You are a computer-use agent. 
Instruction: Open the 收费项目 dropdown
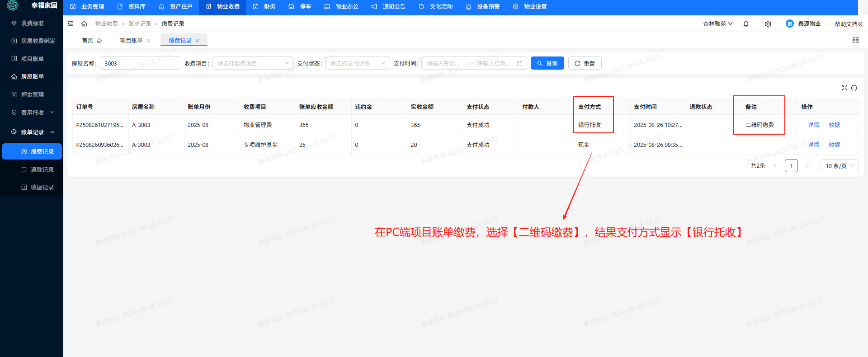pyautogui.click(x=253, y=64)
